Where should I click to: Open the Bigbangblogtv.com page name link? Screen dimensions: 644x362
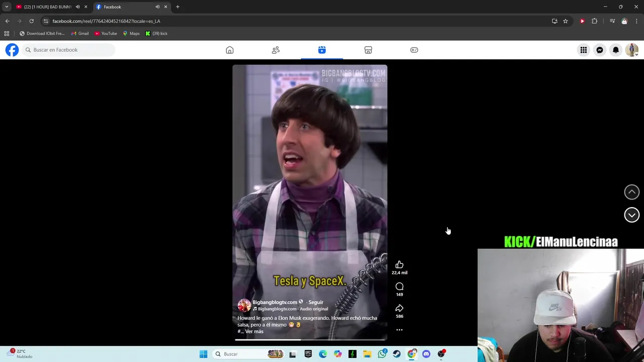click(275, 302)
